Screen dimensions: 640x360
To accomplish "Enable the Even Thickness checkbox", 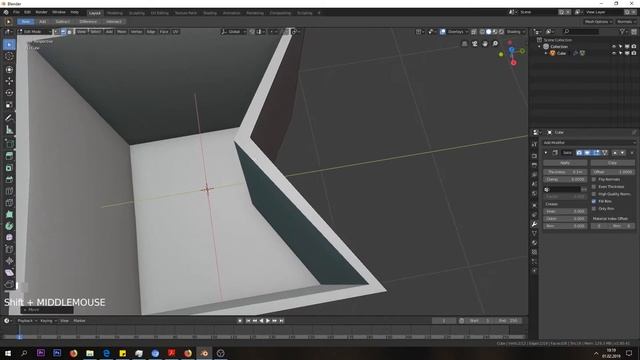I will pos(594,187).
